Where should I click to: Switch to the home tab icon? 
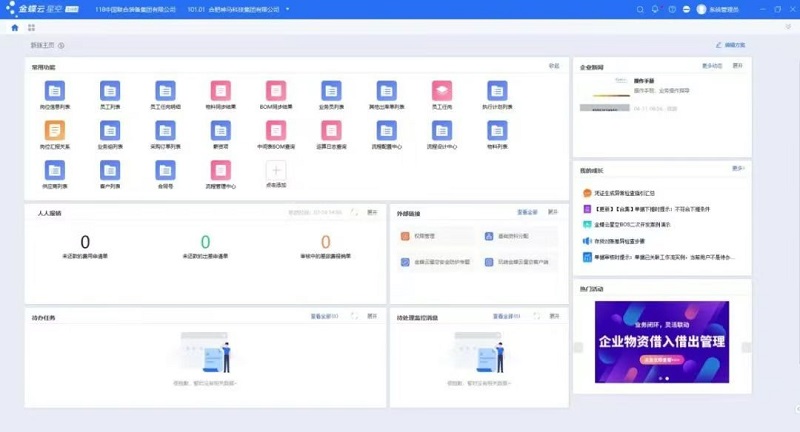click(x=14, y=28)
